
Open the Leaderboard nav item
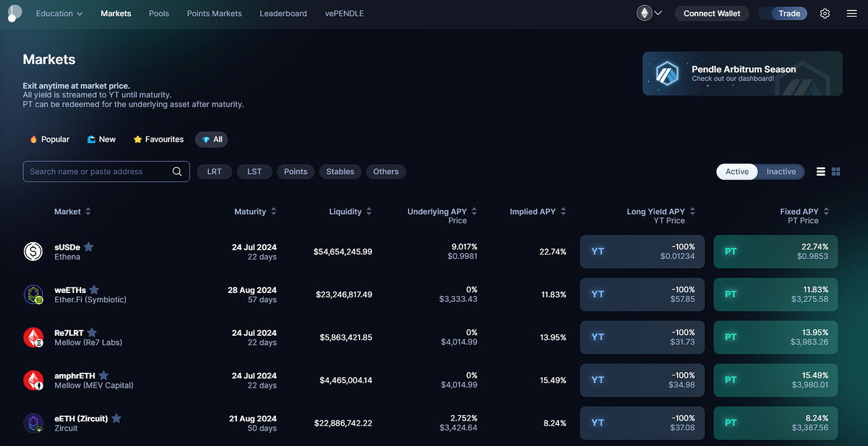point(283,14)
